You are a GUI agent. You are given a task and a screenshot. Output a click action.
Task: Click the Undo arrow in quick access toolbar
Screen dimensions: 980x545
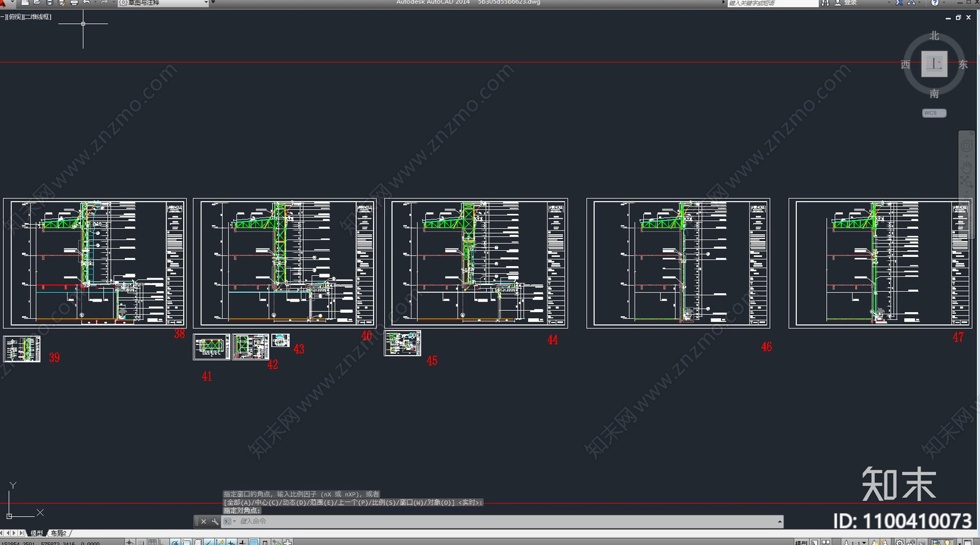86,2
